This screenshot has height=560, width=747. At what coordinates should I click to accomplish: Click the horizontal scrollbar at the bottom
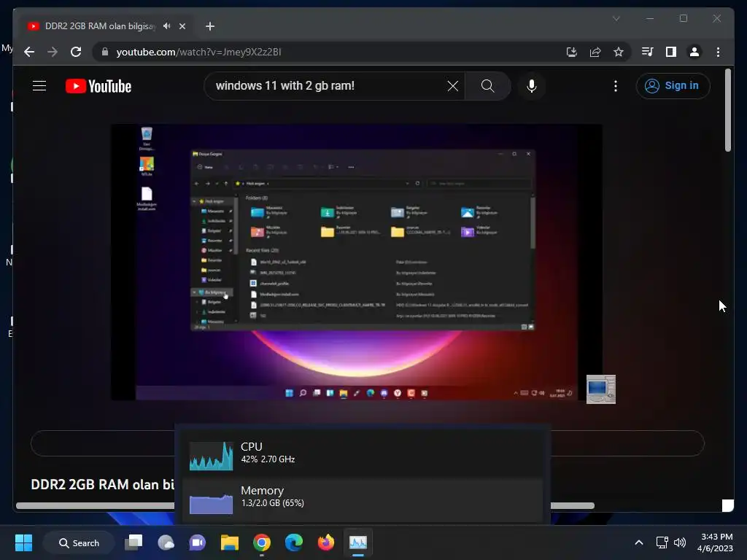(x=305, y=506)
